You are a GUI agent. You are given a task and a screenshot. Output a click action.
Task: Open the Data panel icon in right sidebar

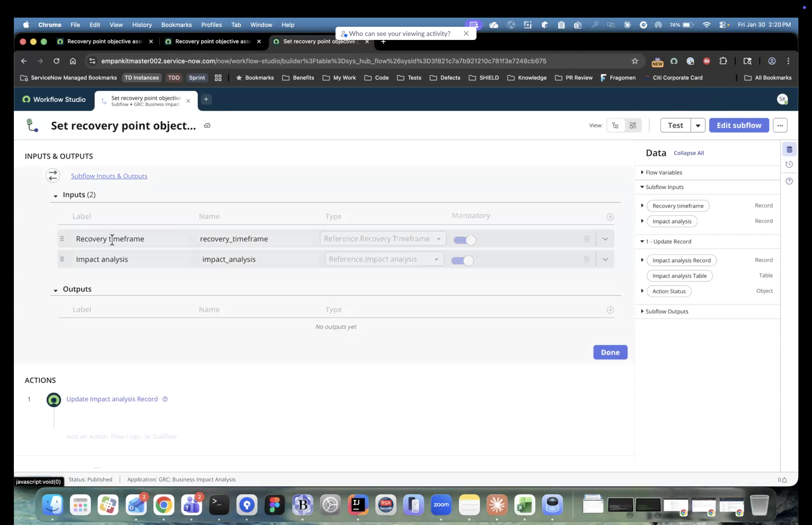(x=789, y=149)
